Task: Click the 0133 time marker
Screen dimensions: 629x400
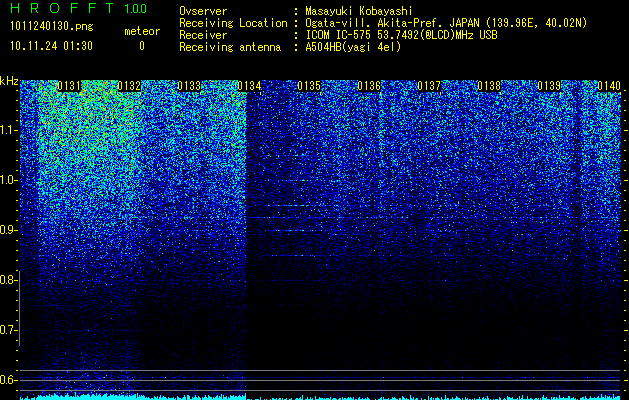Action: 189,86
